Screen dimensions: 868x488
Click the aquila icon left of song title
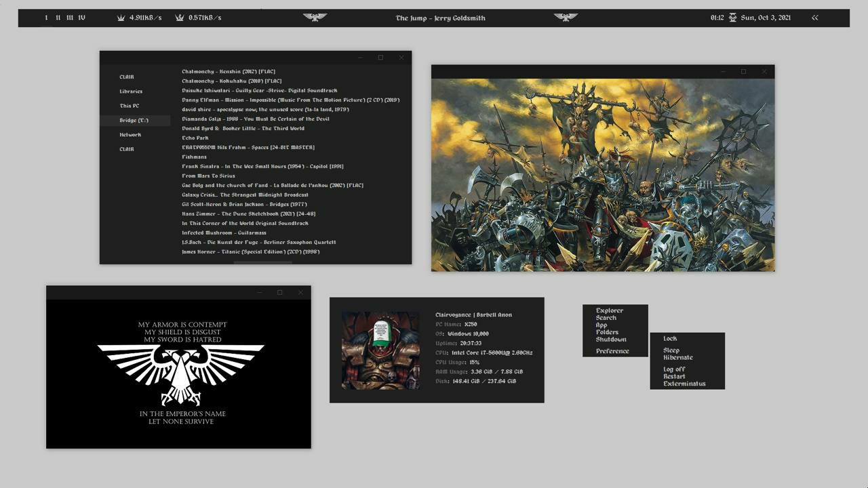315,17
